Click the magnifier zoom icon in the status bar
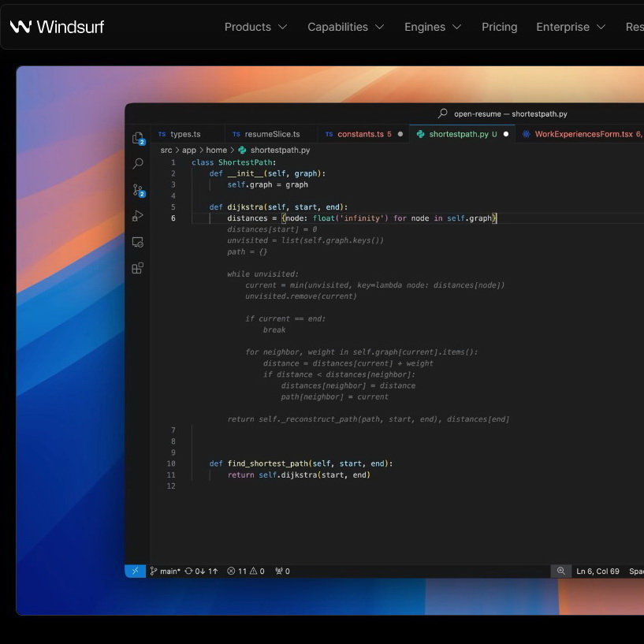Viewport: 644px width, 644px height. pos(560,571)
